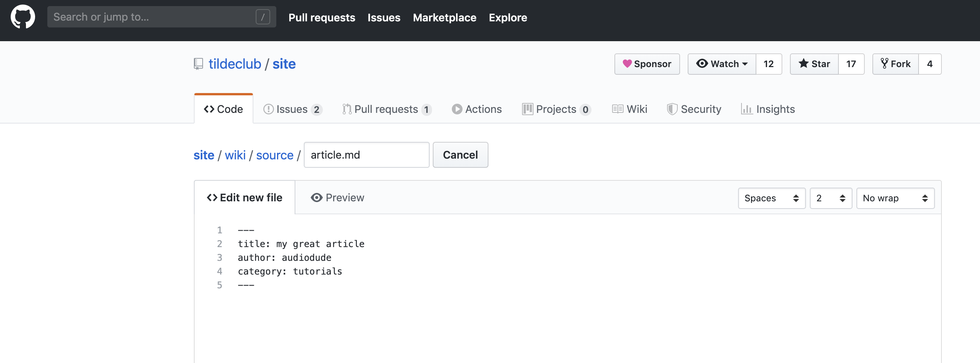Open the GitHub home logo
This screenshot has height=363, width=980.
[23, 17]
